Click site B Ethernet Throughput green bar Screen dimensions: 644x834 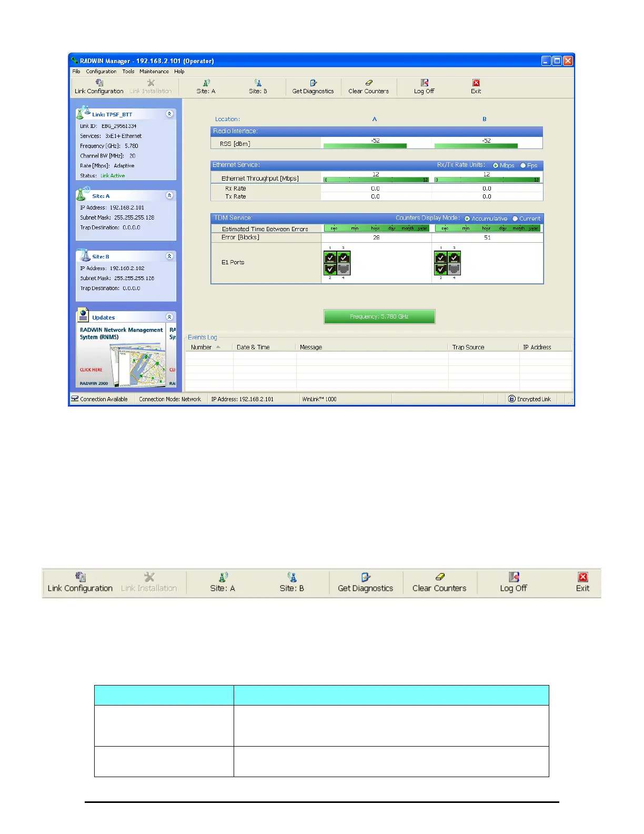487,180
